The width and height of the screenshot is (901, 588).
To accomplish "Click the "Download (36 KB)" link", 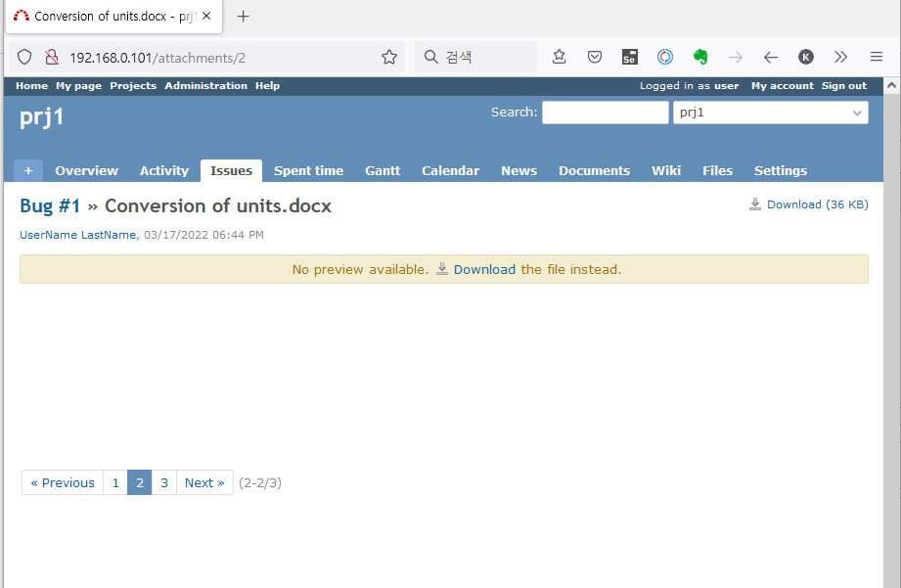I will pos(820,204).
